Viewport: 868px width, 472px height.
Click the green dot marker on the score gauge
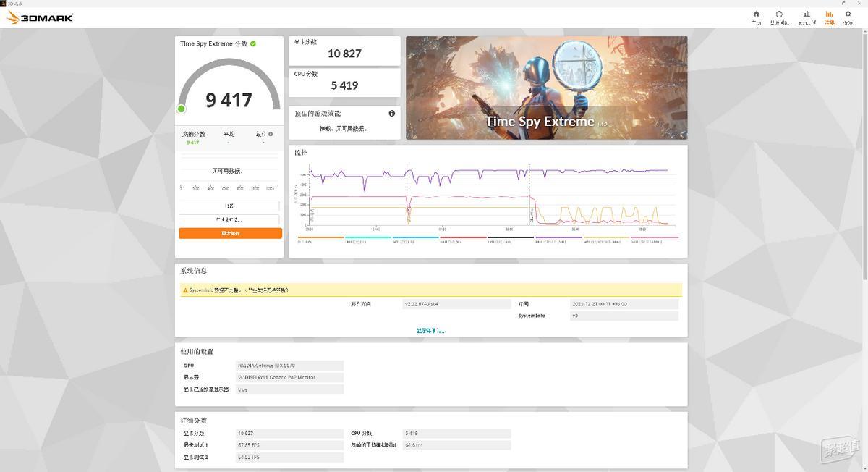(x=181, y=109)
